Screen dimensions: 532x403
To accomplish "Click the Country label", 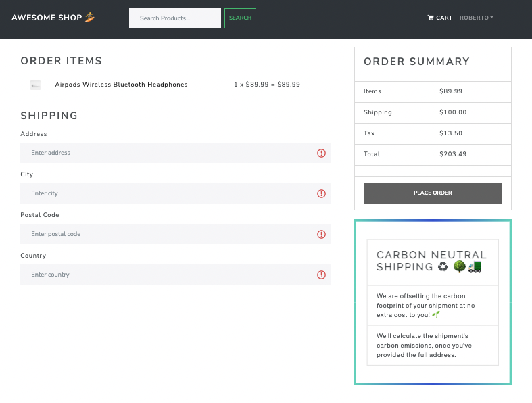I will tap(33, 256).
